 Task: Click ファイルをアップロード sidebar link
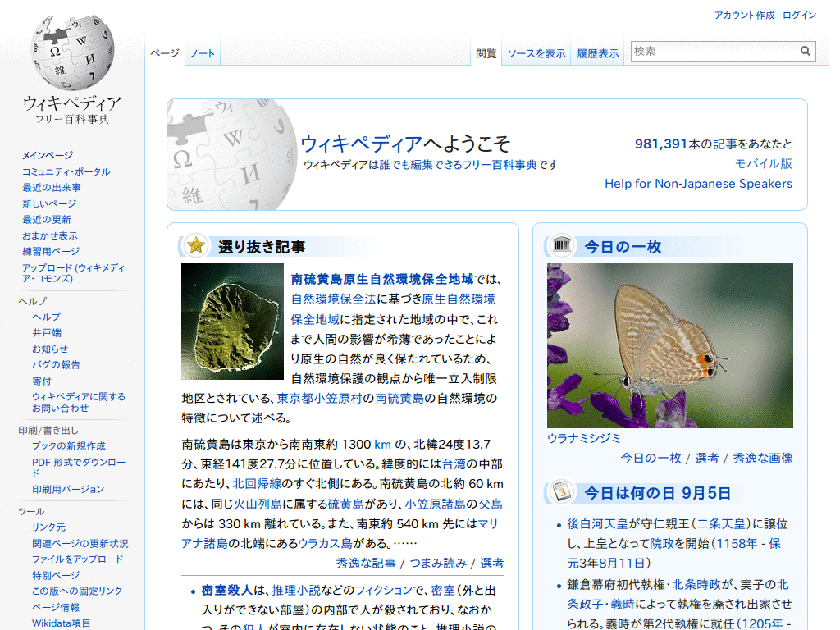(x=78, y=559)
